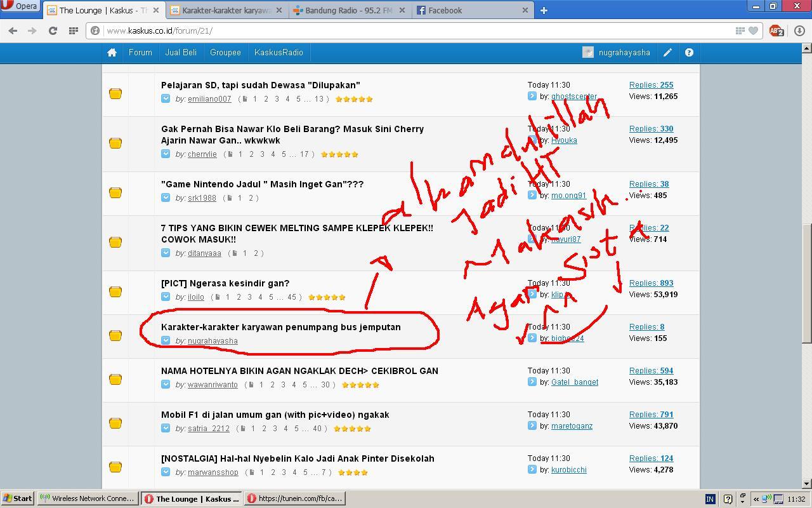The image size is (812, 508).
Task: Open the Groupee menu item
Action: [x=225, y=53]
